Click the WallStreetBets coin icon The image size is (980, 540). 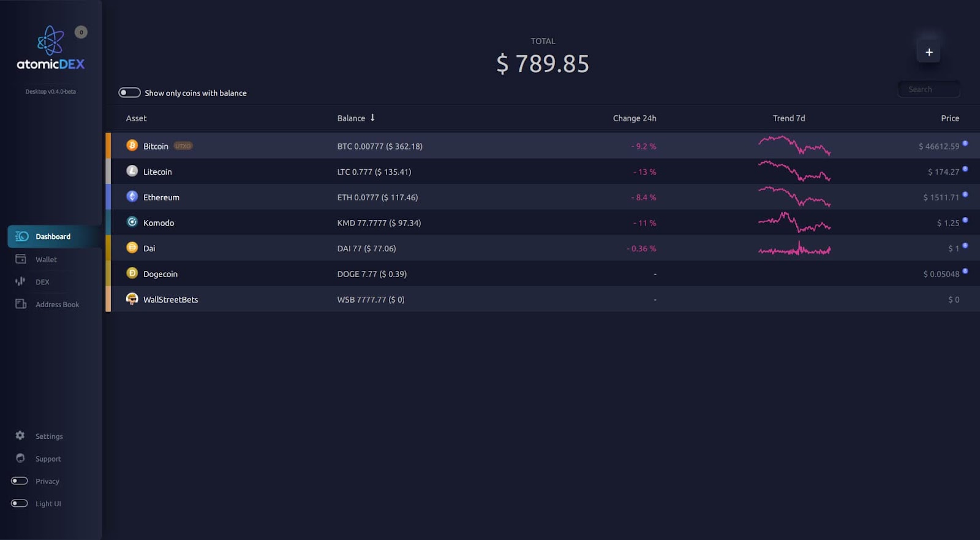click(x=132, y=299)
